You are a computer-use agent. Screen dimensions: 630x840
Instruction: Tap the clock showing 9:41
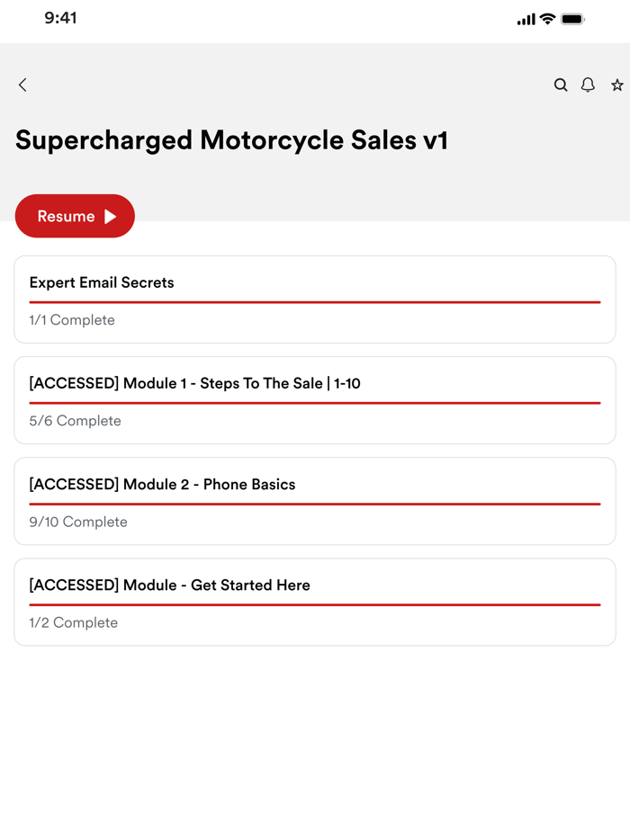61,17
